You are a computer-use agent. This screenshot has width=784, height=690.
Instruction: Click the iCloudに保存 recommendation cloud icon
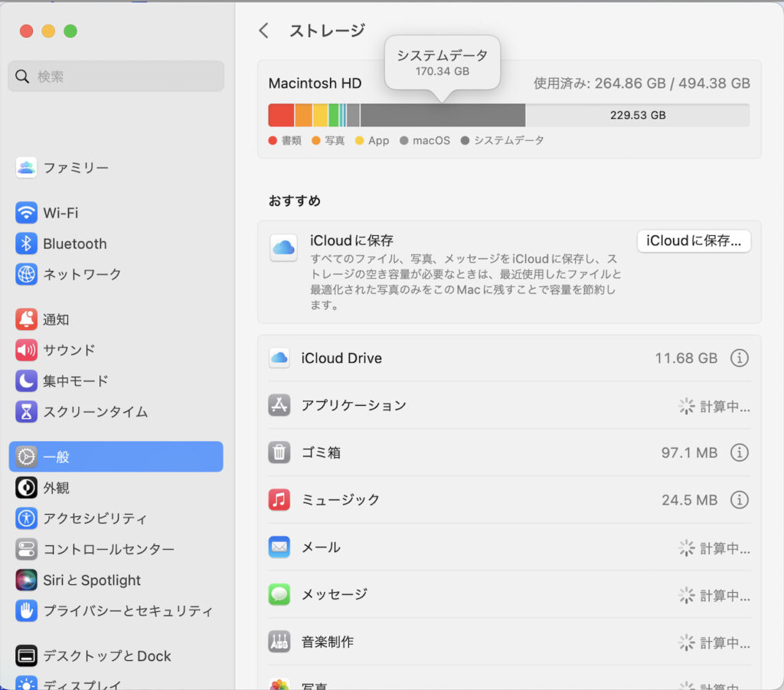point(283,247)
